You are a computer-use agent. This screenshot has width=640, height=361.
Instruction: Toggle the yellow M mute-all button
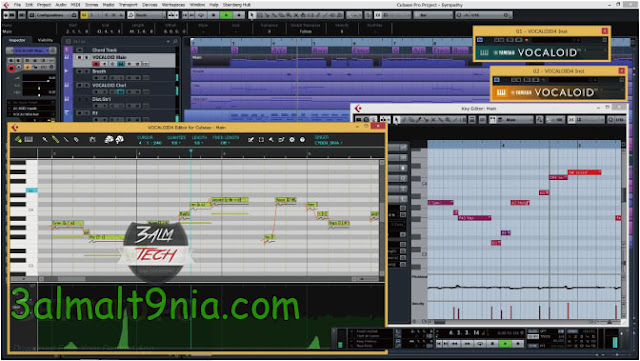(x=84, y=15)
